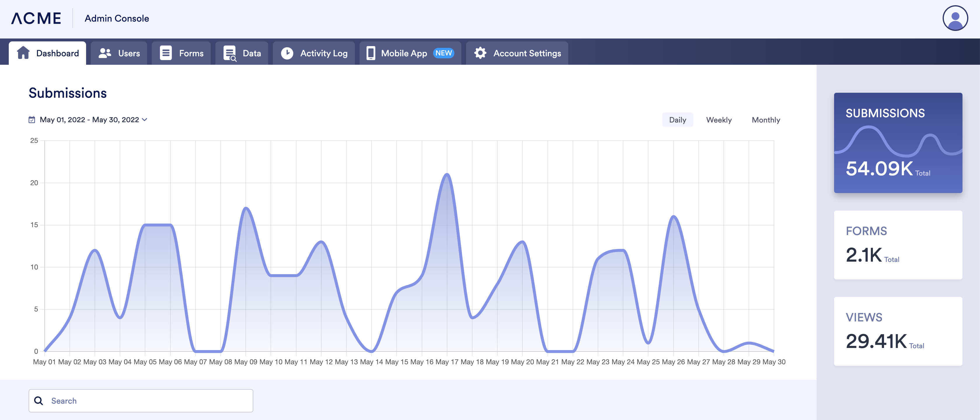Expand the date range chevron
The image size is (980, 420).
click(x=144, y=120)
